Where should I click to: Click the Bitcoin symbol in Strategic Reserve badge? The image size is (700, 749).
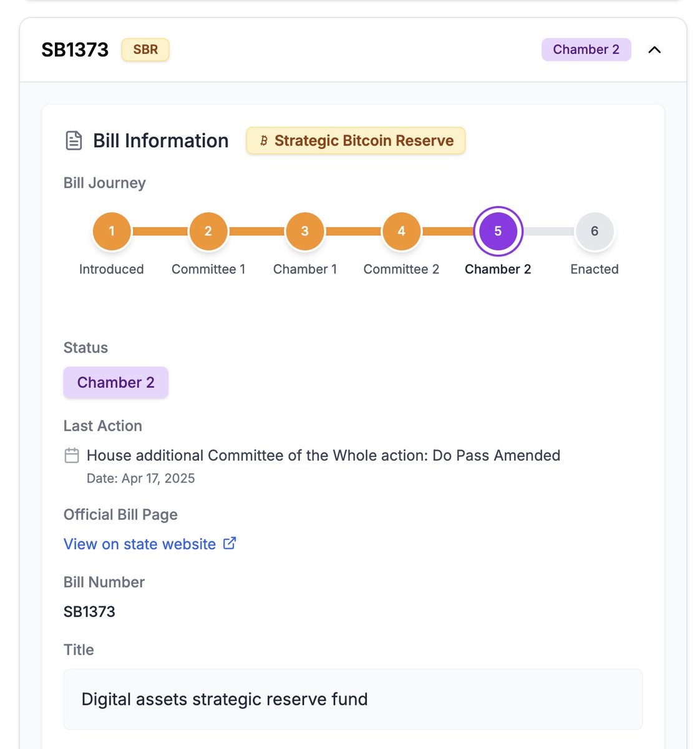[264, 141]
